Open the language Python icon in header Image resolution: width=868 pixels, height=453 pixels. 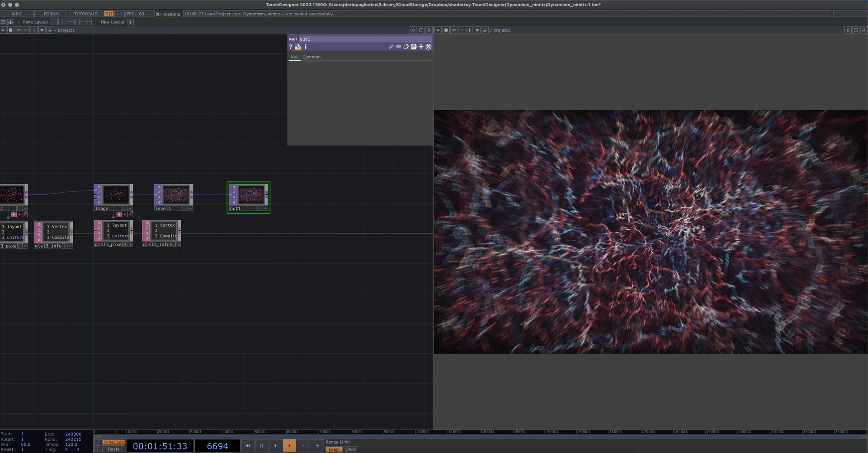(x=413, y=47)
